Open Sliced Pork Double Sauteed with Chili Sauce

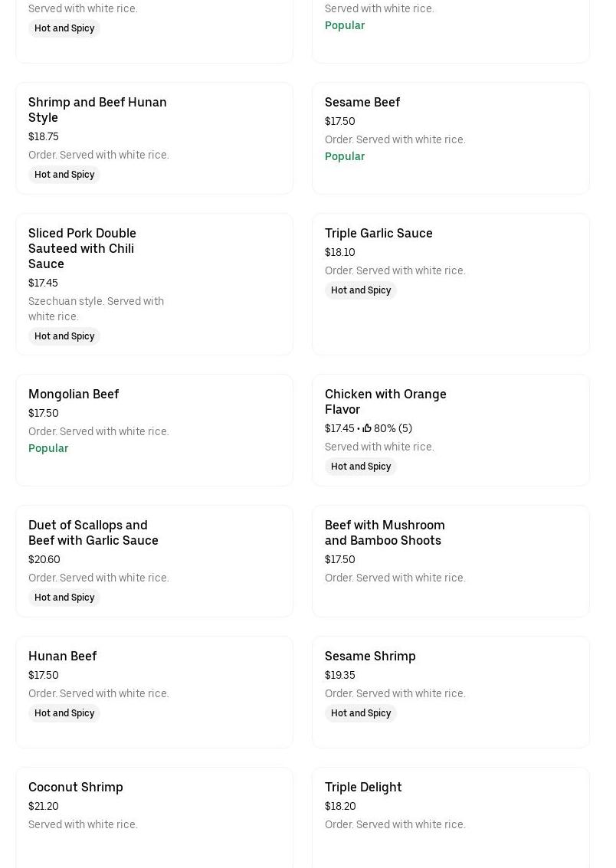tap(82, 248)
